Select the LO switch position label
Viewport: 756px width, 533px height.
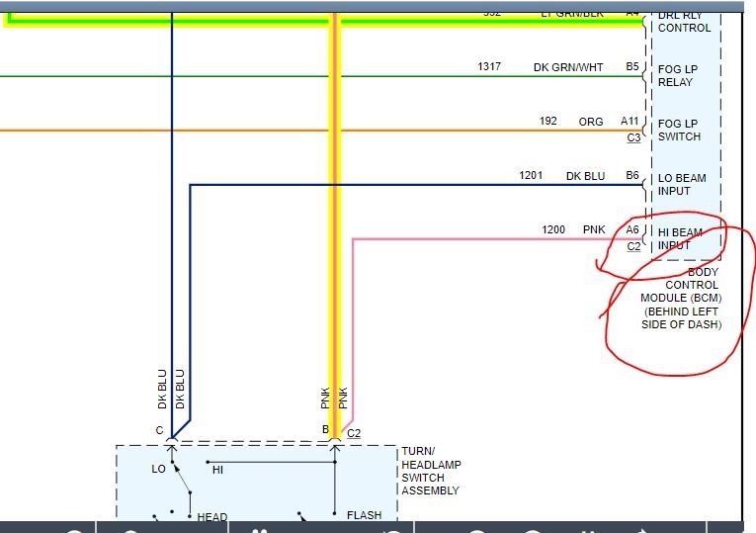point(159,469)
